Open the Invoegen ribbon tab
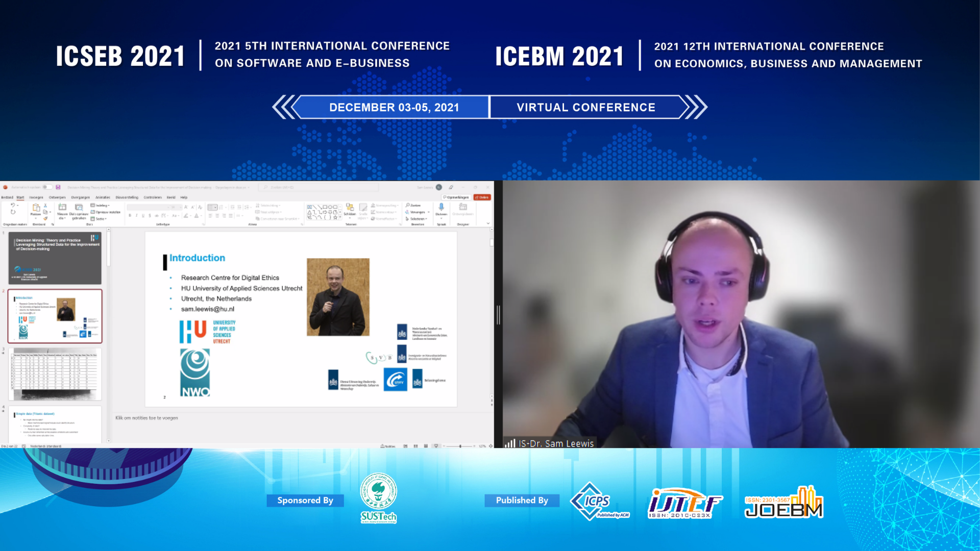The width and height of the screenshot is (980, 551). pyautogui.click(x=36, y=197)
